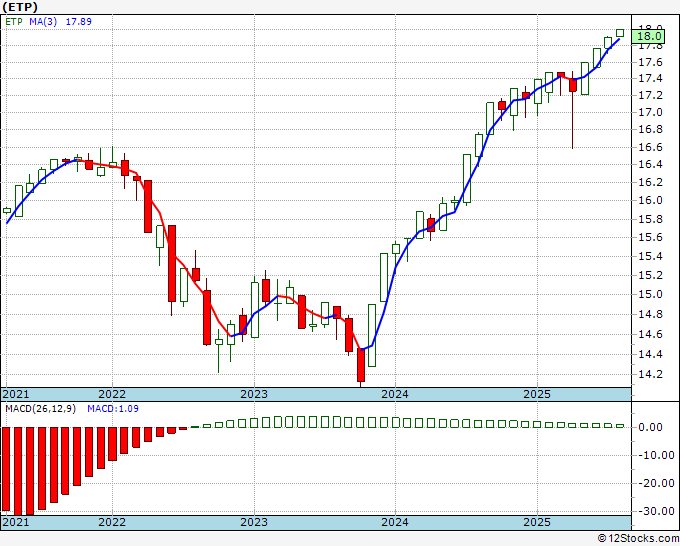Screen dimensions: 680x546
Task: Click the -10.00 MACD axis label
Action: (x=654, y=455)
